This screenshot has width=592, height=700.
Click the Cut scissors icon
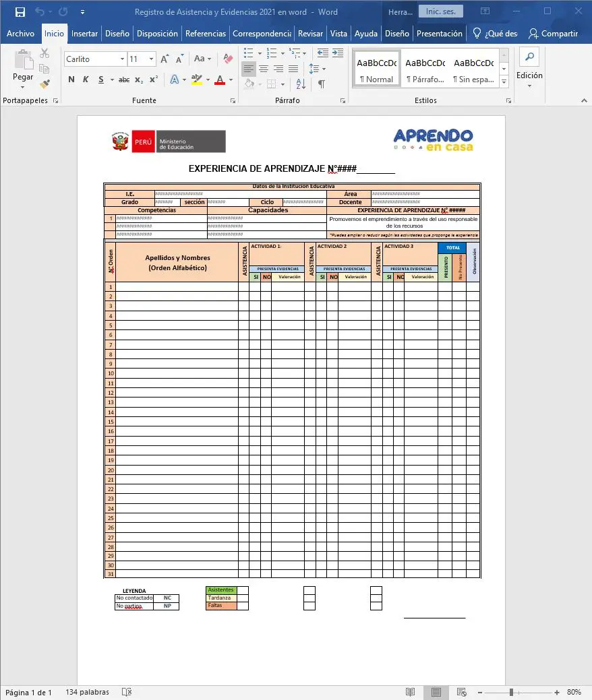45,53
